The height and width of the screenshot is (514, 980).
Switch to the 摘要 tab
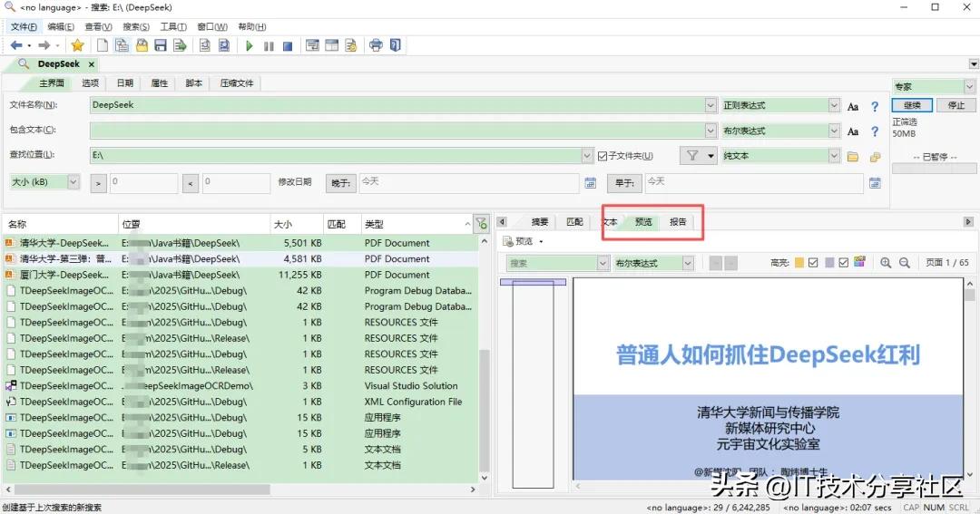click(x=539, y=222)
